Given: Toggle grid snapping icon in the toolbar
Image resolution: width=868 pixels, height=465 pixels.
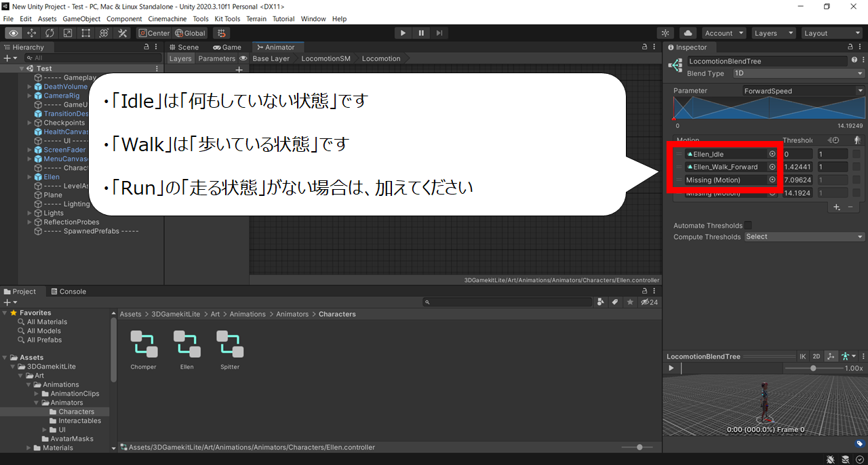Looking at the screenshot, I should 221,33.
